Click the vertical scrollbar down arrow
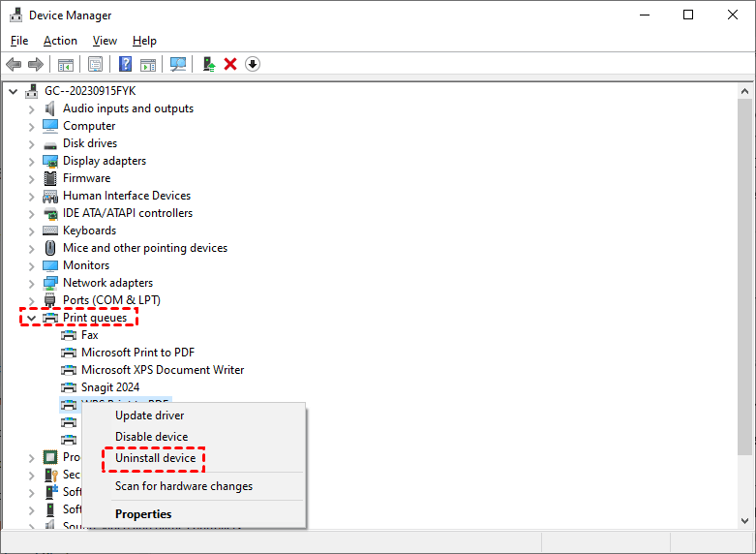Screen dimensions: 756x554 pos(744,520)
